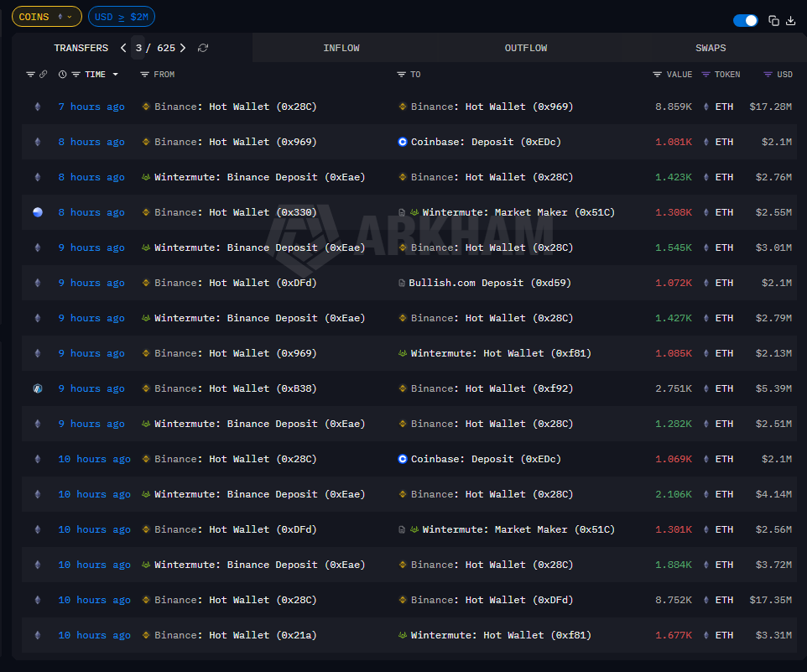The height and width of the screenshot is (672, 807).
Task: Click the link icon in header row
Action: pos(44,75)
